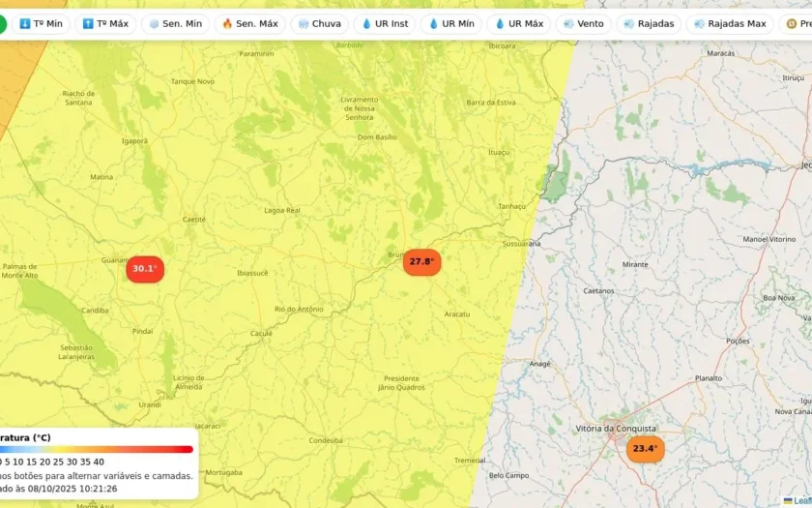812x508 pixels.
Task: Click the Maracás town label
Action: coord(721,53)
